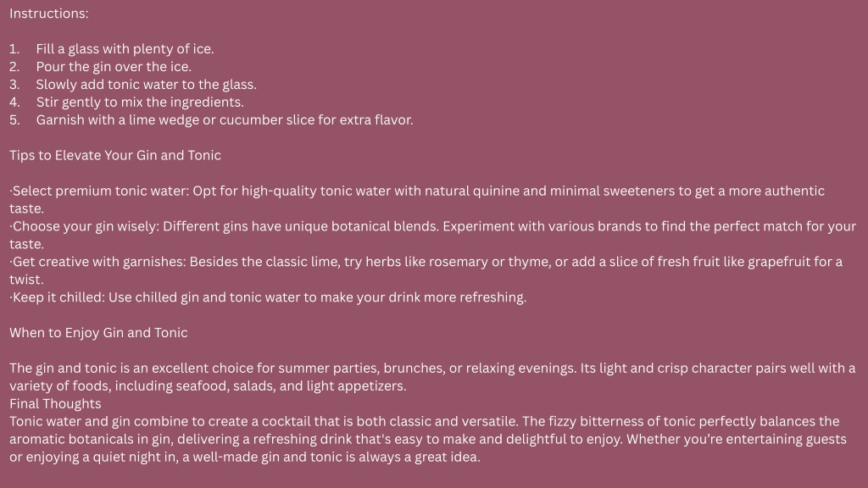This screenshot has height=488, width=868.
Task: Click step 3 'Slowly add tonic water'
Action: [133, 85]
